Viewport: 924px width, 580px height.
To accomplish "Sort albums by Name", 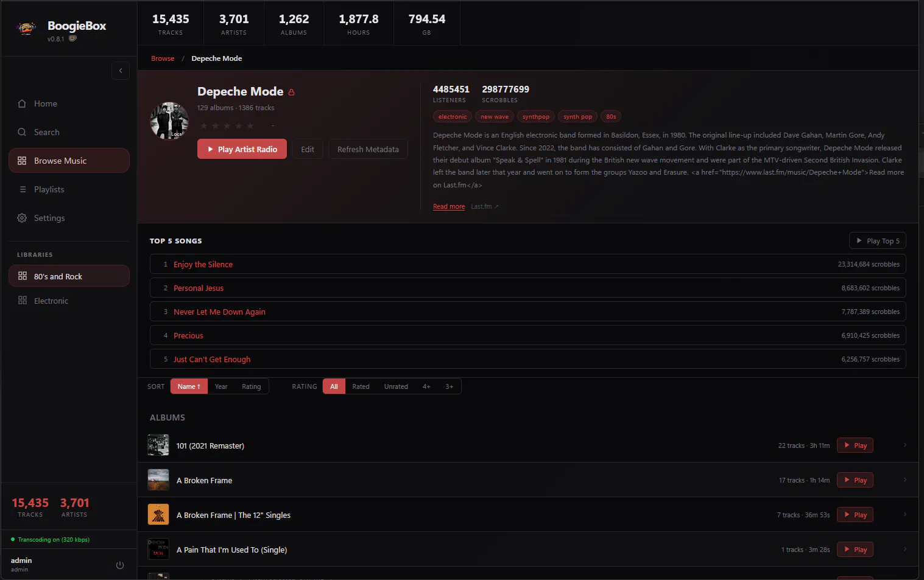I will pos(189,386).
